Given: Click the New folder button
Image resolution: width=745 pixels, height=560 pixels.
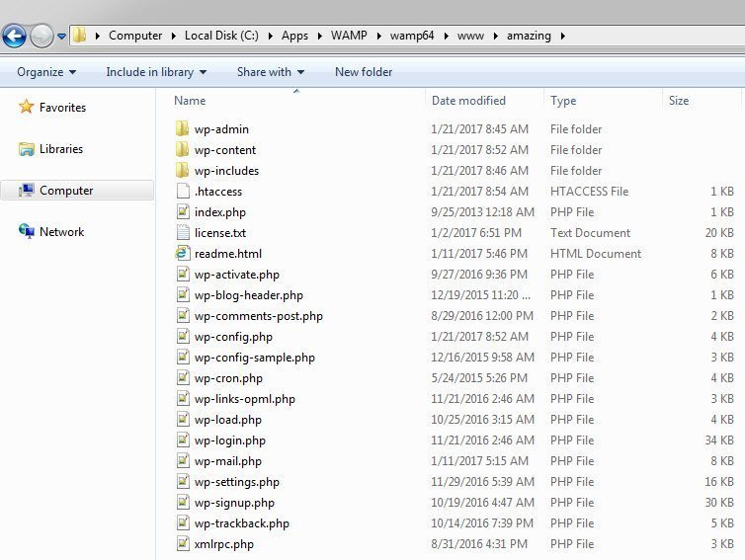Looking at the screenshot, I should point(364,72).
